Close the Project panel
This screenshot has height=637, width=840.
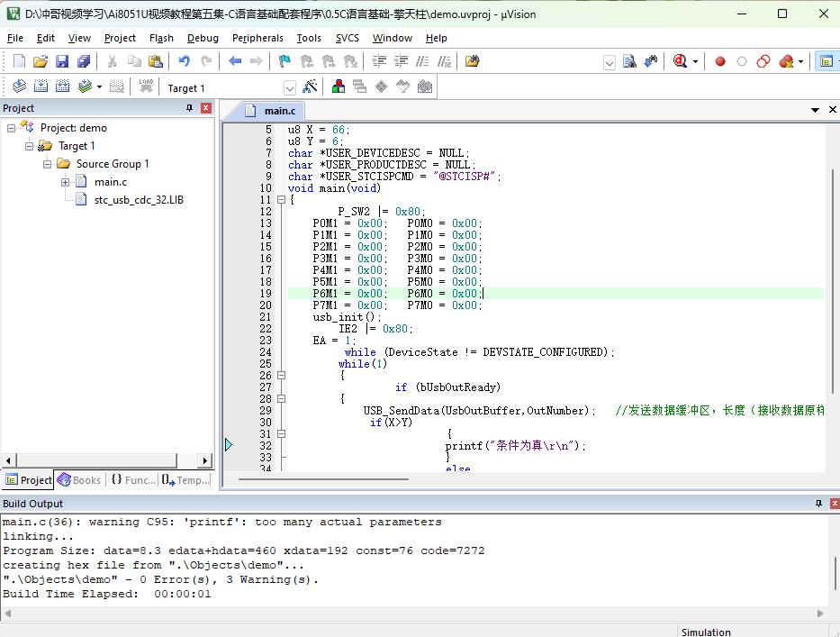point(205,108)
